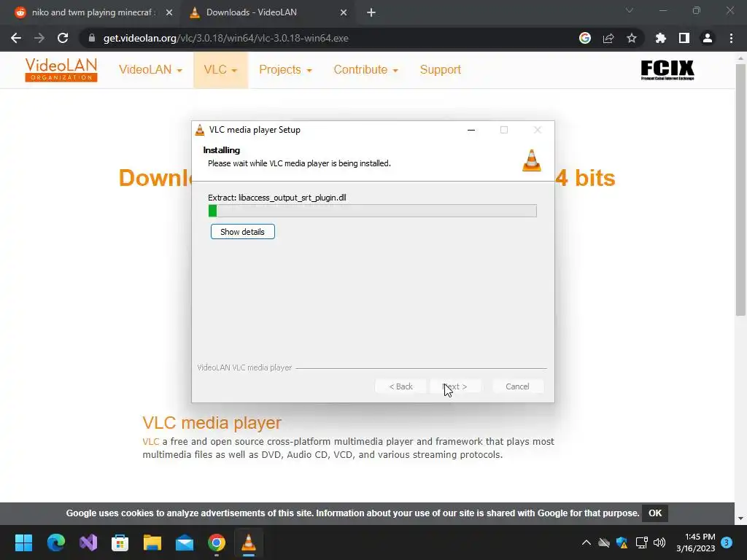Open Mail app from taskbar
This screenshot has height=560, width=747.
coord(185,542)
